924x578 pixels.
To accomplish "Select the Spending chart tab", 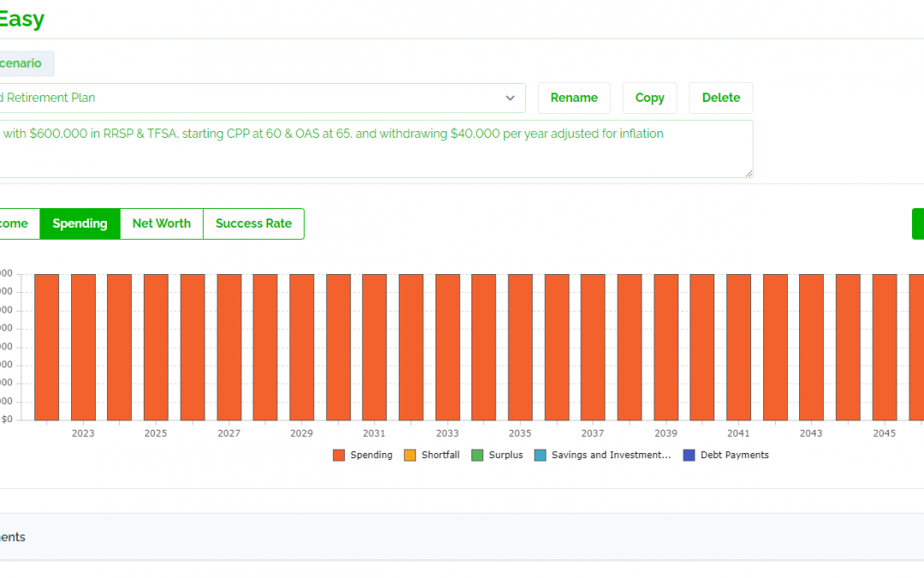I will [80, 223].
